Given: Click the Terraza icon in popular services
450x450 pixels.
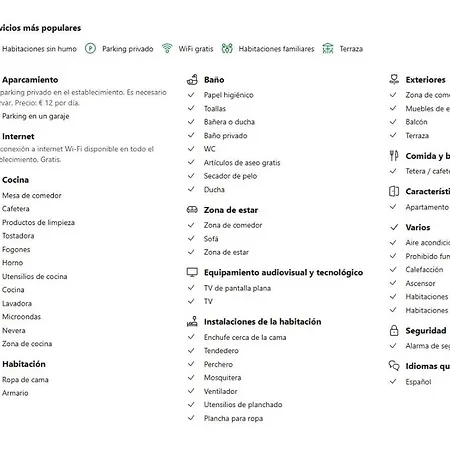Looking at the screenshot, I should (x=328, y=49).
